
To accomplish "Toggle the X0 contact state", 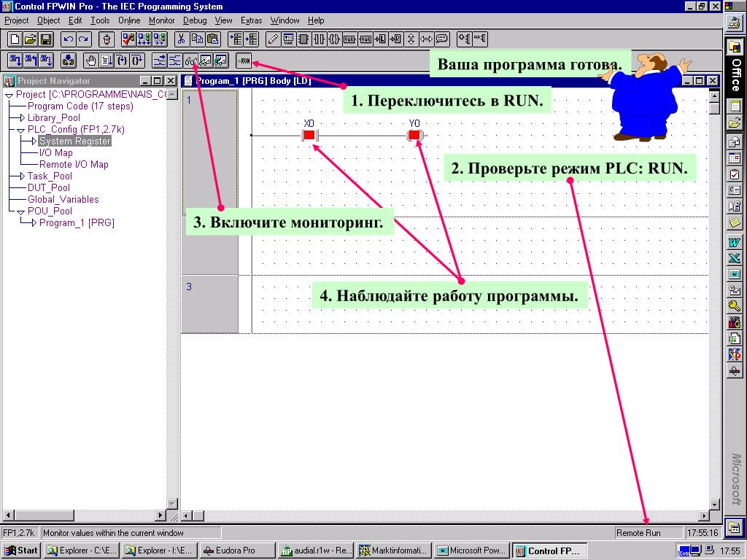I will (x=309, y=135).
